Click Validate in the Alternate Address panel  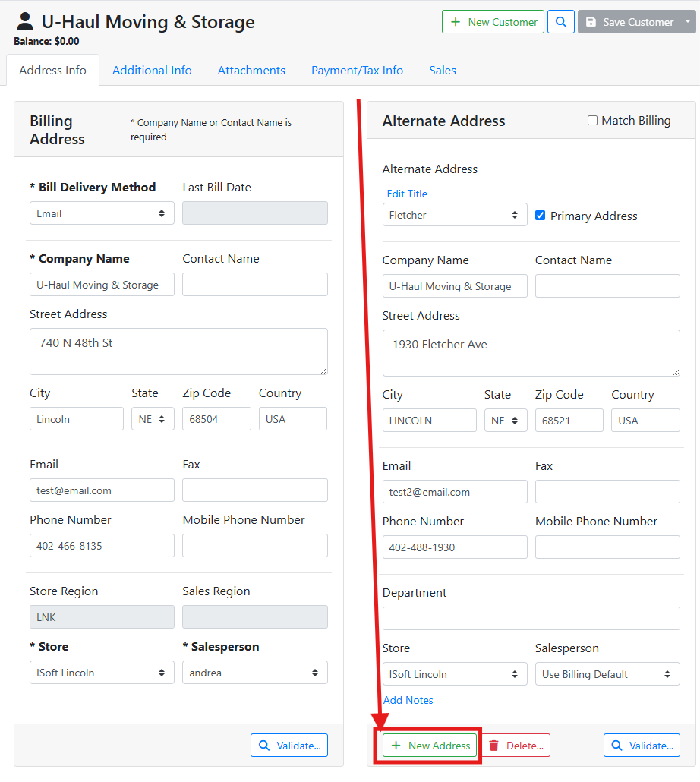coord(642,746)
